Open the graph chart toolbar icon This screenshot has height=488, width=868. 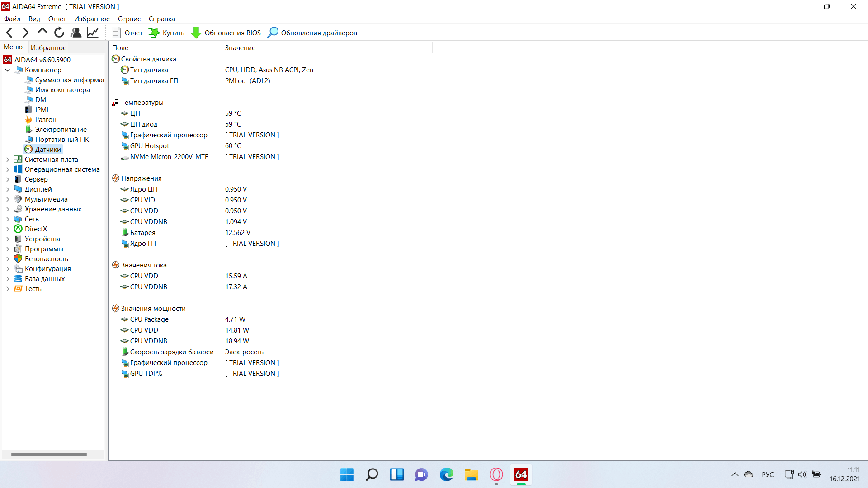pos(93,33)
